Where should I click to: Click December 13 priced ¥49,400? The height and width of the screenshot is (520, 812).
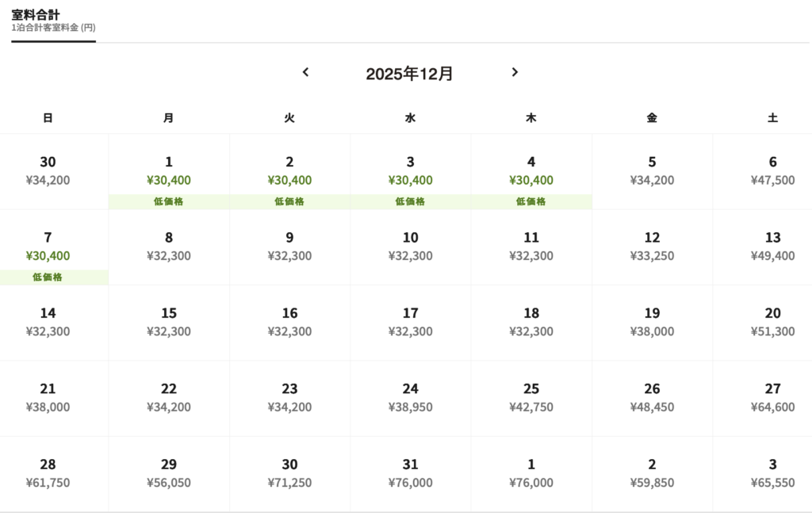[x=762, y=247]
